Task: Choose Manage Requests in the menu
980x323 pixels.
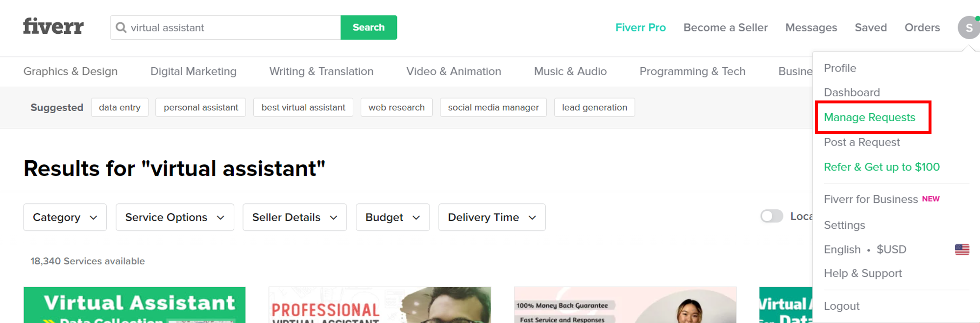Action: click(869, 118)
